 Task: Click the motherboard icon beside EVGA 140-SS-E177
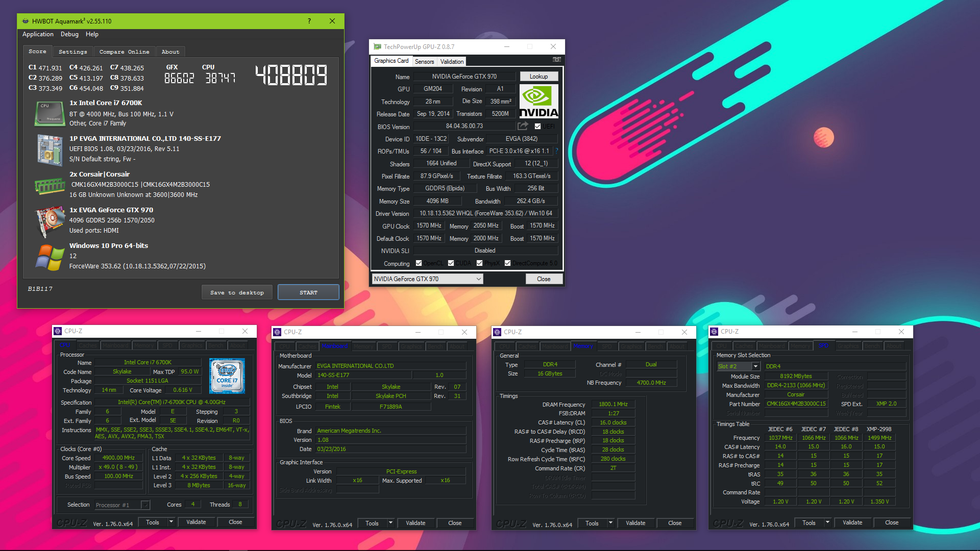click(50, 149)
